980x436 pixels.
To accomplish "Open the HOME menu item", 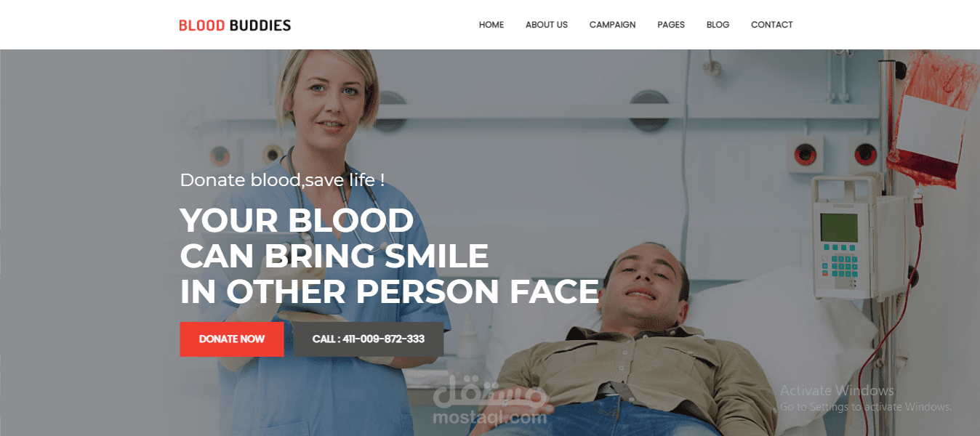I will coord(491,25).
